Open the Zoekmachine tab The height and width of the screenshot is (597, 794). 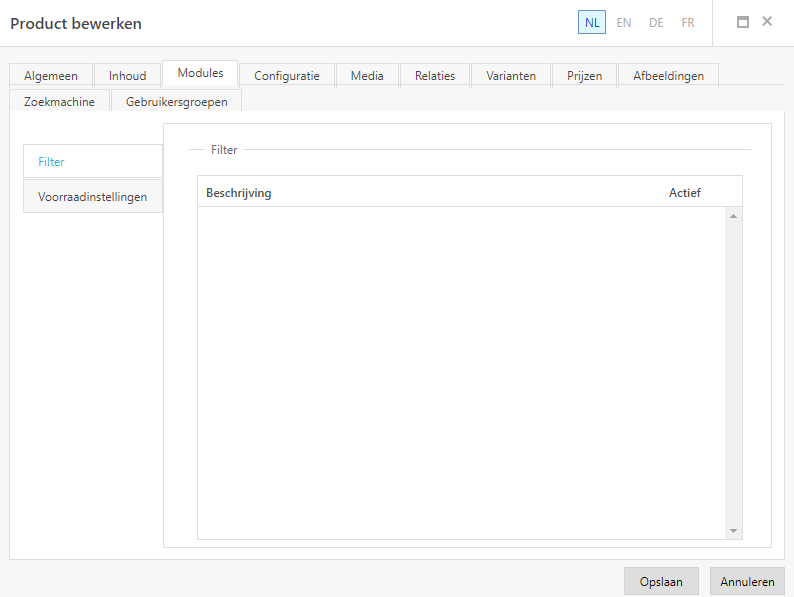[59, 101]
